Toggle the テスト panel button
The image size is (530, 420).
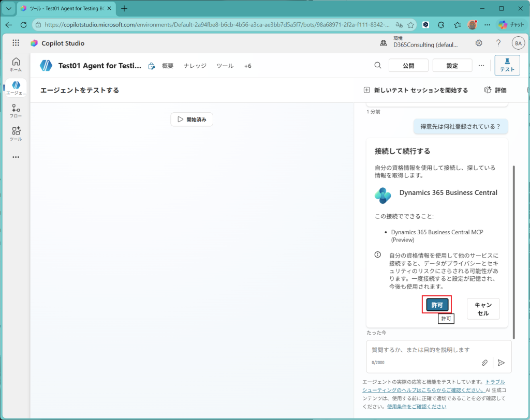(x=507, y=65)
